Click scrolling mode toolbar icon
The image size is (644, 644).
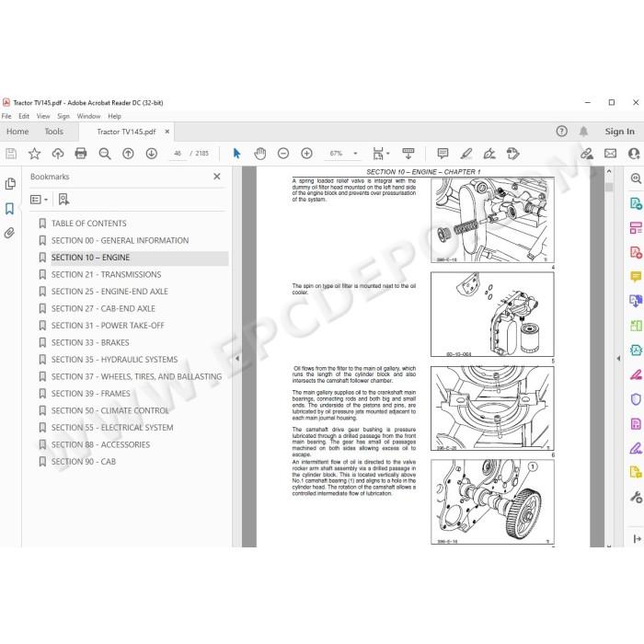(x=408, y=154)
